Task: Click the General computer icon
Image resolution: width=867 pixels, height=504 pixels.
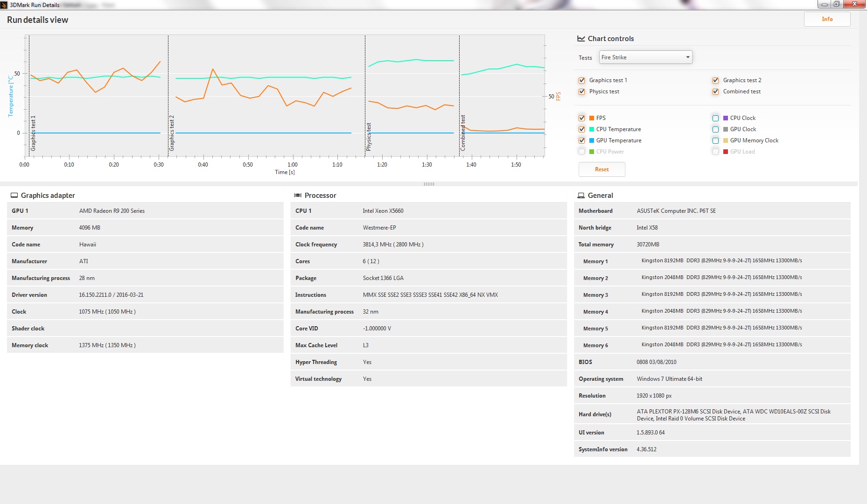Action: 581,196
